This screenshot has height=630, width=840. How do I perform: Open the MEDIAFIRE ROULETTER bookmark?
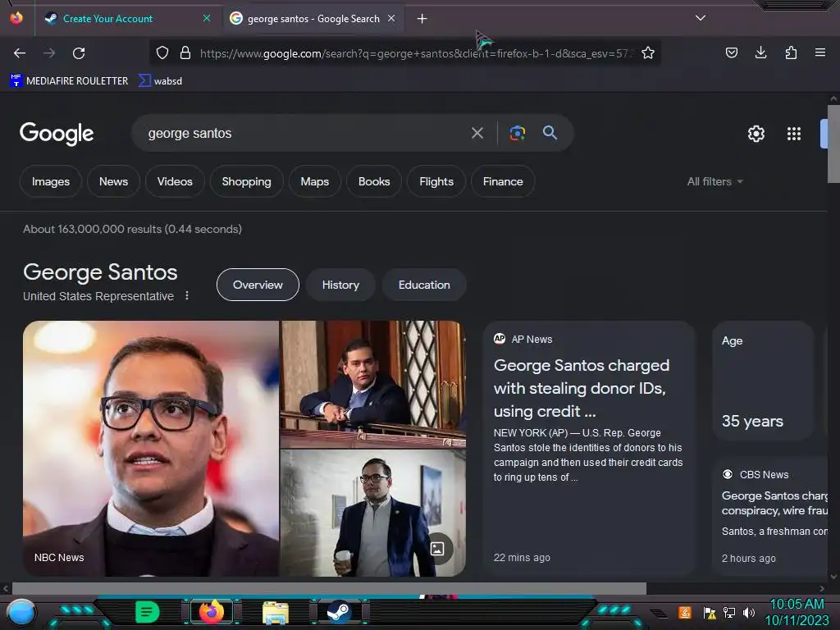click(x=69, y=81)
